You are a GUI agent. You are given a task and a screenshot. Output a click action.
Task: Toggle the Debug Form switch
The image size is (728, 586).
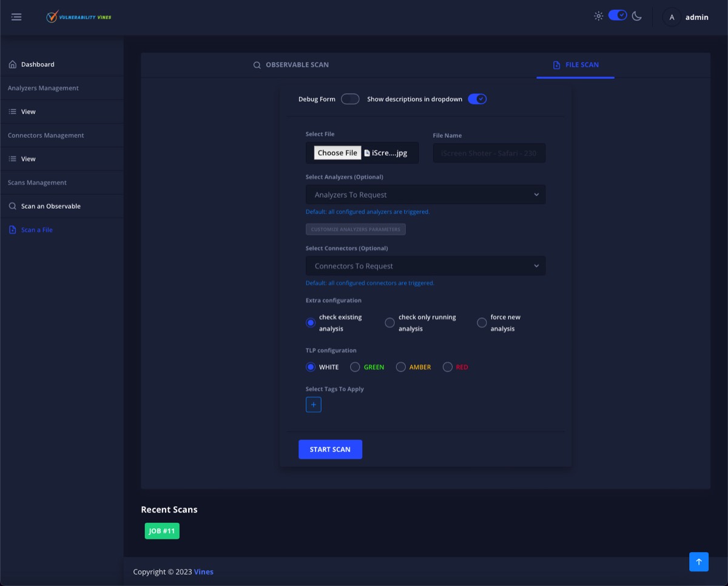350,99
